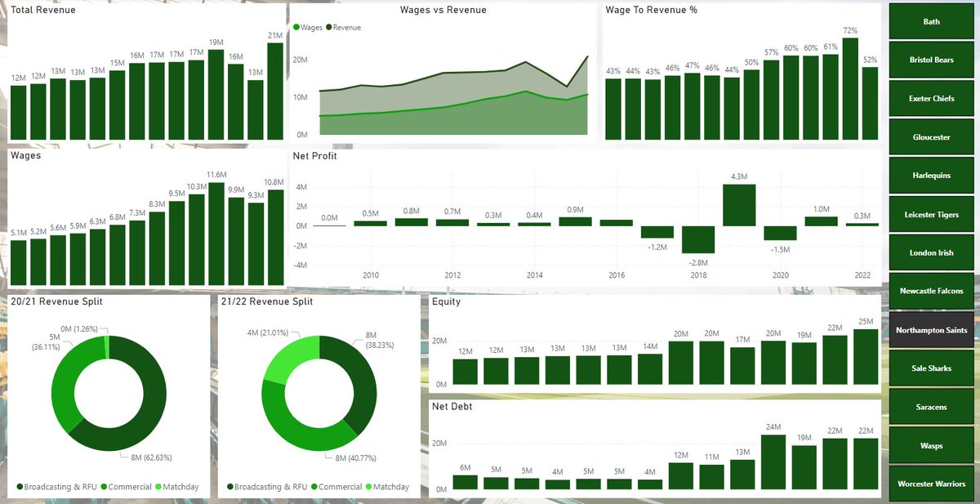Click the 17M bar in Equity chart
Image resolution: width=980 pixels, height=504 pixels.
coord(742,366)
